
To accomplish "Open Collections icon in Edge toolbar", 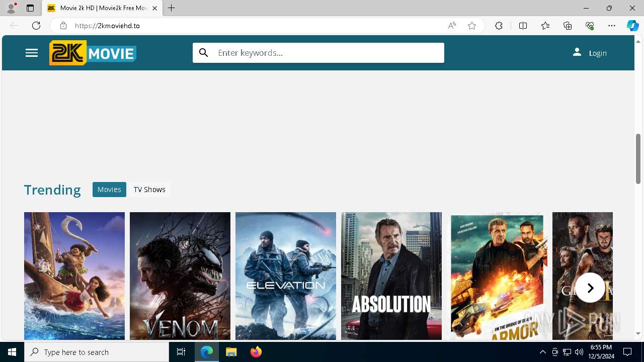I will [x=568, y=26].
